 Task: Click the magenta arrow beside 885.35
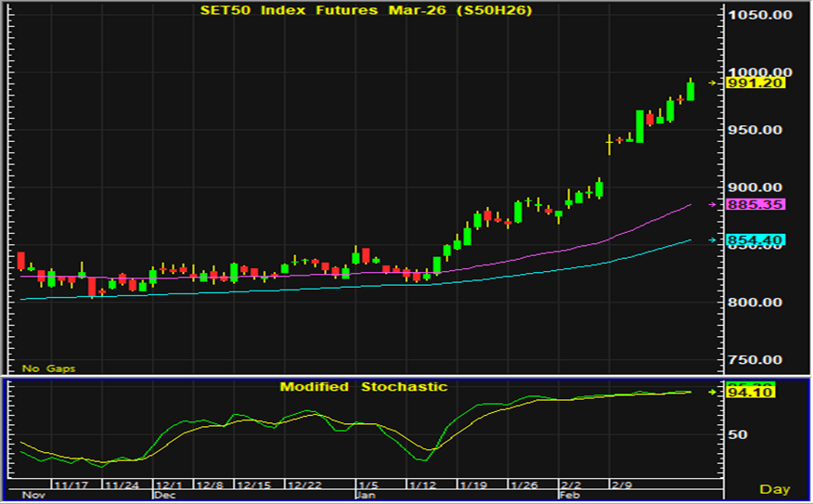[x=713, y=204]
